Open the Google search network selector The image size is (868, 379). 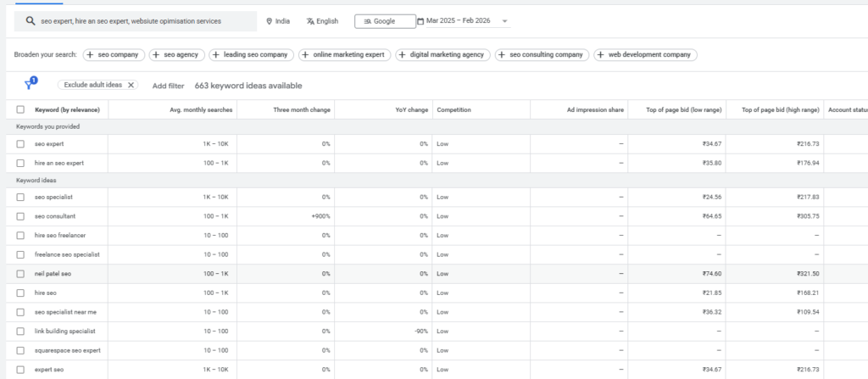pyautogui.click(x=386, y=21)
